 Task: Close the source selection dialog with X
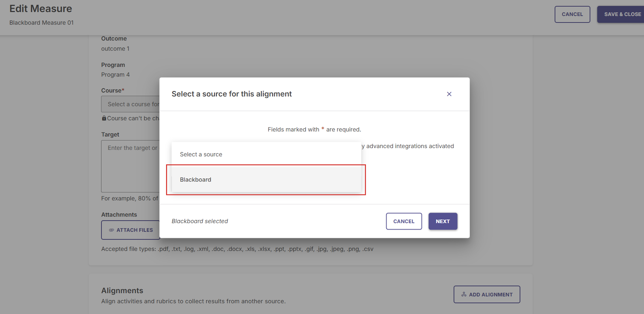[449, 94]
